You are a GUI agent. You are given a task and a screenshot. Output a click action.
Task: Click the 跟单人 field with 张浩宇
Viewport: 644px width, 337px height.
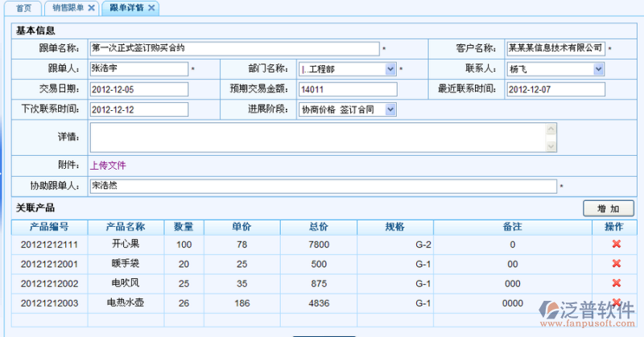coord(138,69)
